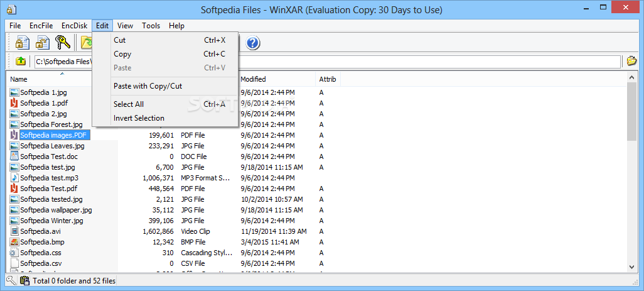
Task: Click the scrollbar up arrow of file list
Action: click(x=632, y=77)
